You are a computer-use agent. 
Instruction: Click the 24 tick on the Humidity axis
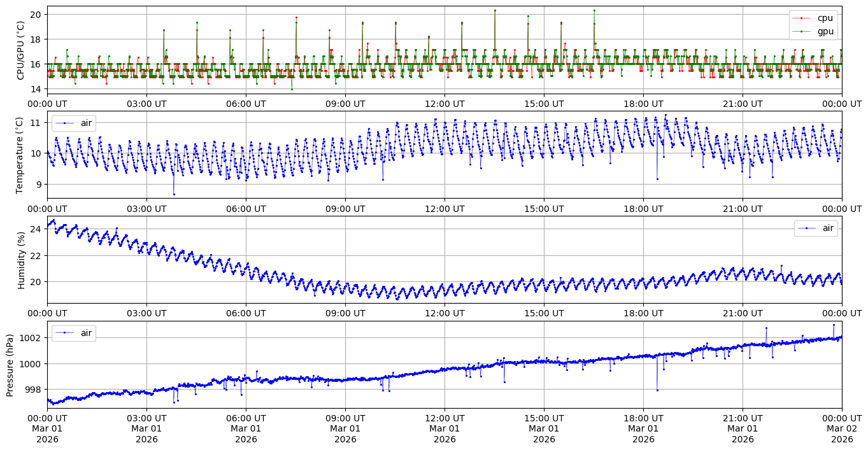point(36,229)
